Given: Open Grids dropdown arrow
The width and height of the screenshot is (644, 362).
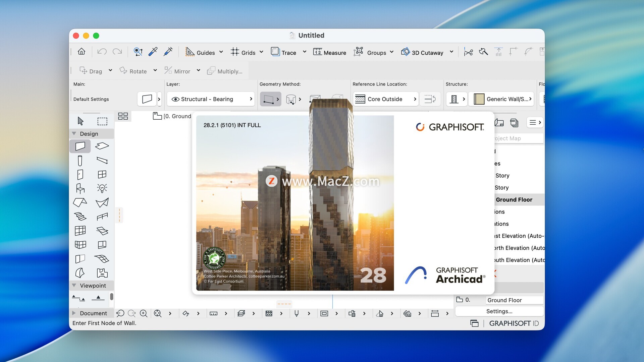Looking at the screenshot, I should 261,52.
